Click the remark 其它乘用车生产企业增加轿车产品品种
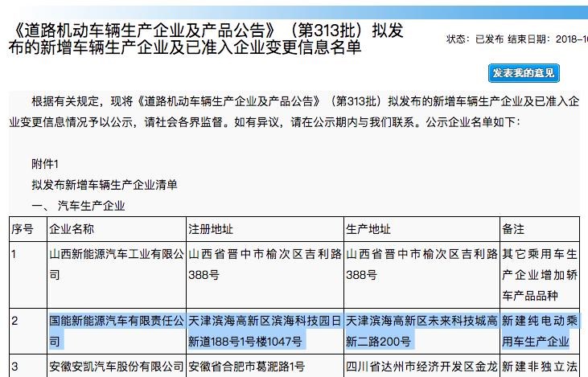 tap(540, 275)
